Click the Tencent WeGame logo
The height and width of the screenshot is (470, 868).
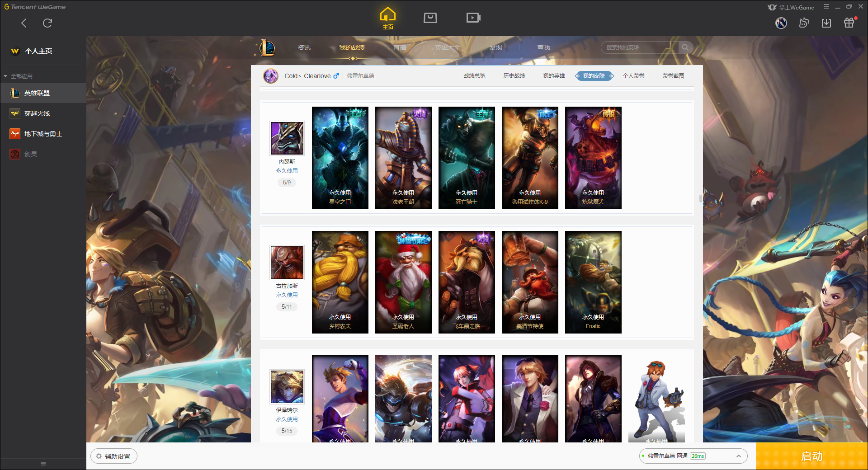[35, 7]
